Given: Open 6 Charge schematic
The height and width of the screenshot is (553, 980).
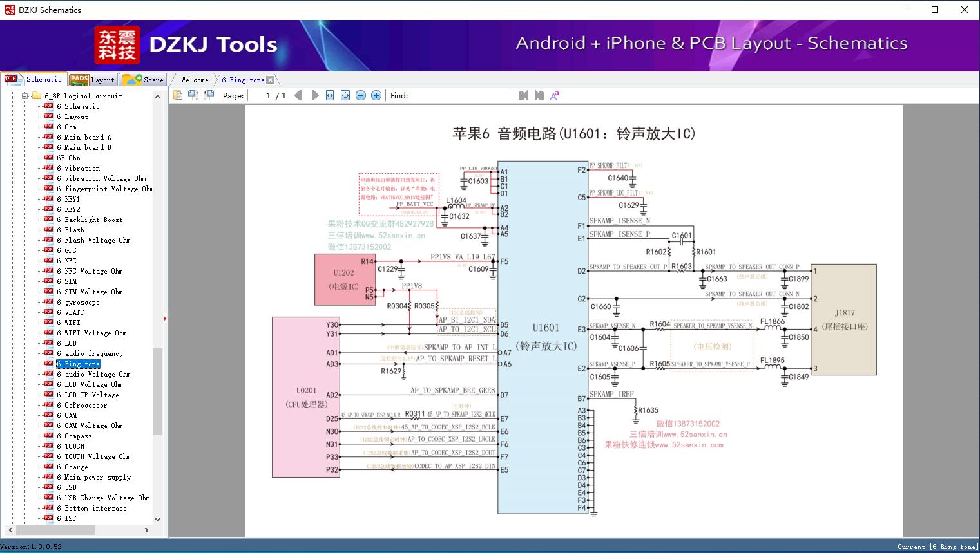Looking at the screenshot, I should pyautogui.click(x=72, y=467).
